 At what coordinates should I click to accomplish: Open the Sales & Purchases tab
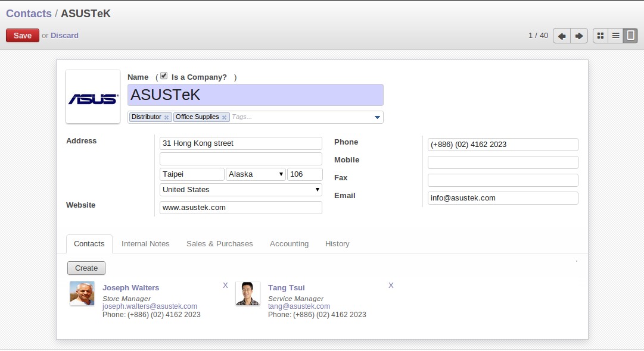pos(220,243)
